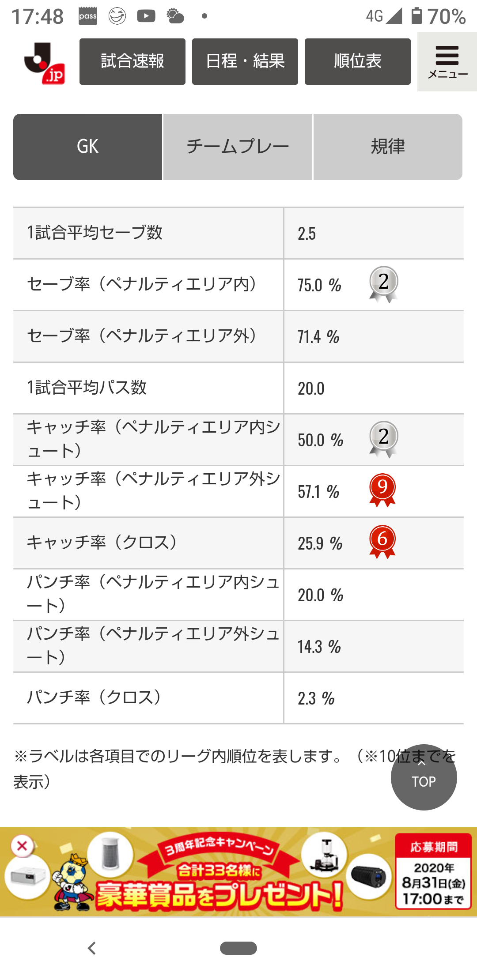Screen dimensions: 477x980
Task: Go to 順位表 standings page
Action: click(358, 61)
